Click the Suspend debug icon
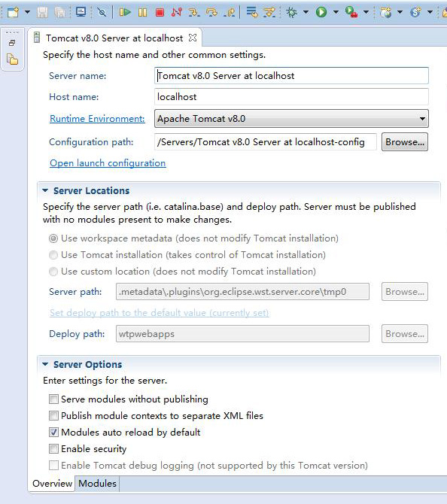Viewport: 447px width, 504px height. point(142,13)
